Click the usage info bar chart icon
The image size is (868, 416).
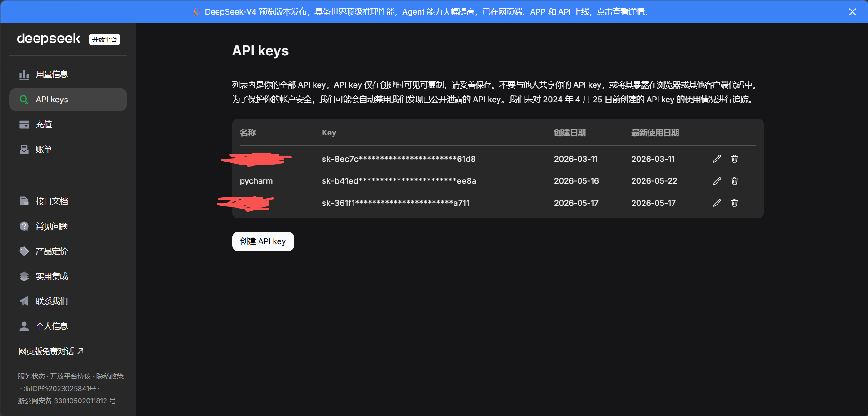24,75
